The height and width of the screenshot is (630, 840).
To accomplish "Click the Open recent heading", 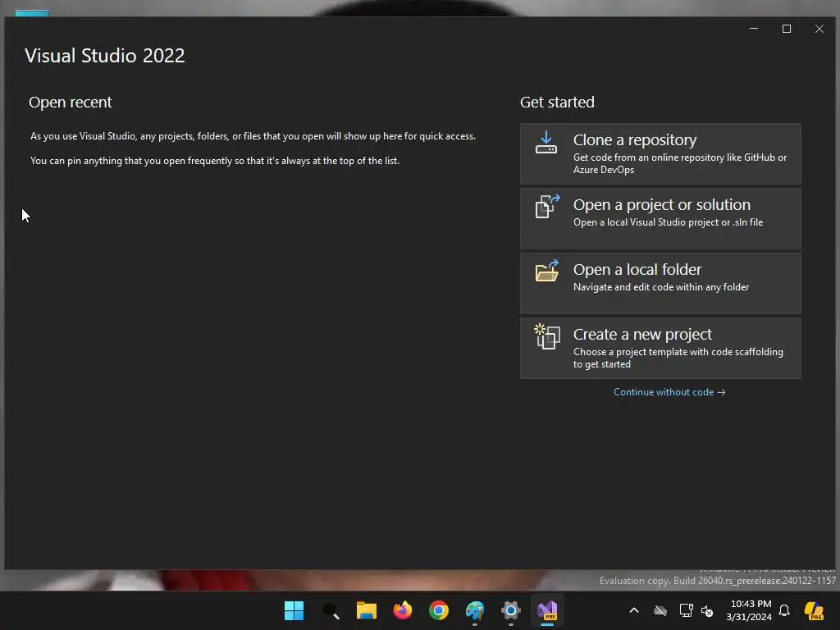I will [x=71, y=103].
